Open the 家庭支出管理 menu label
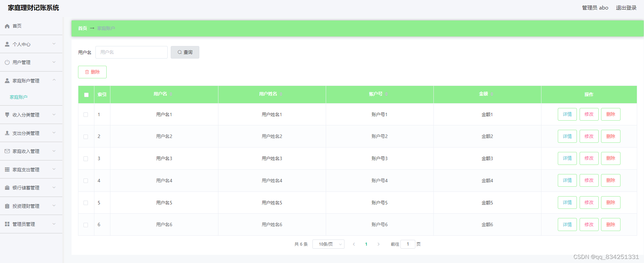 [x=26, y=170]
